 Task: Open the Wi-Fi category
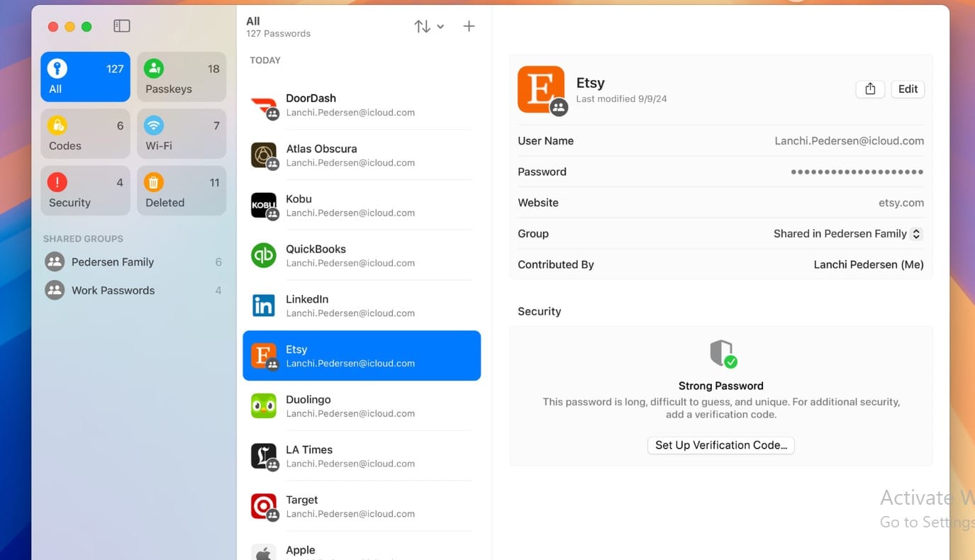tap(182, 133)
